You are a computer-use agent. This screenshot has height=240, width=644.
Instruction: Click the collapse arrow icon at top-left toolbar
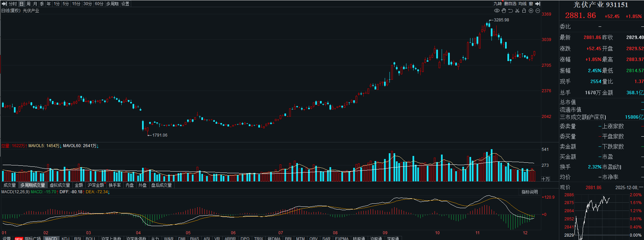4,4
